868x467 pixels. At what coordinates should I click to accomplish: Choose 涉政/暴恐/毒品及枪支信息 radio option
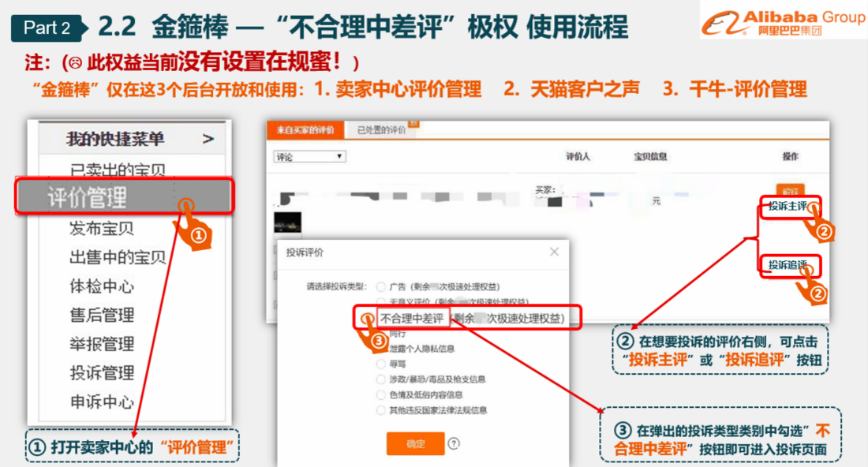tap(381, 379)
